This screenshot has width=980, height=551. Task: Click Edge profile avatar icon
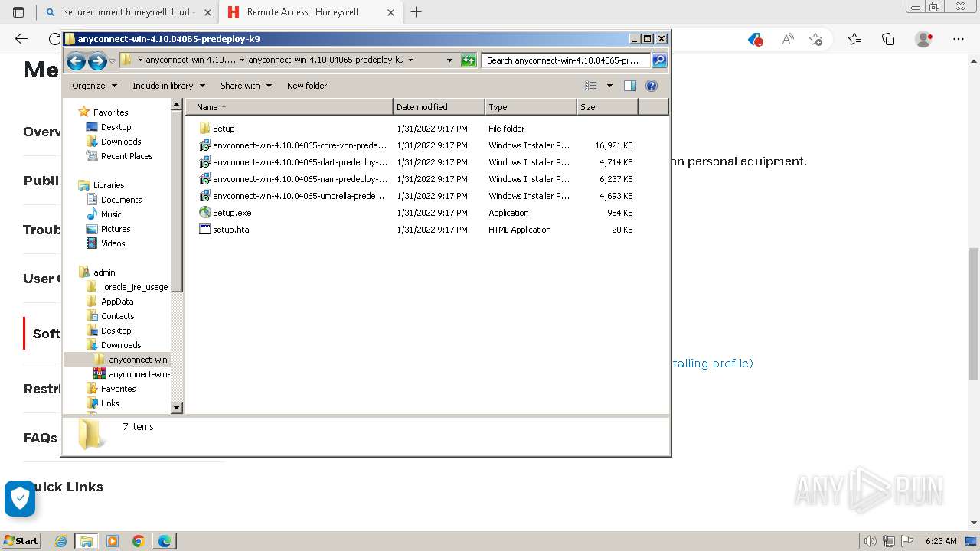[x=924, y=39]
